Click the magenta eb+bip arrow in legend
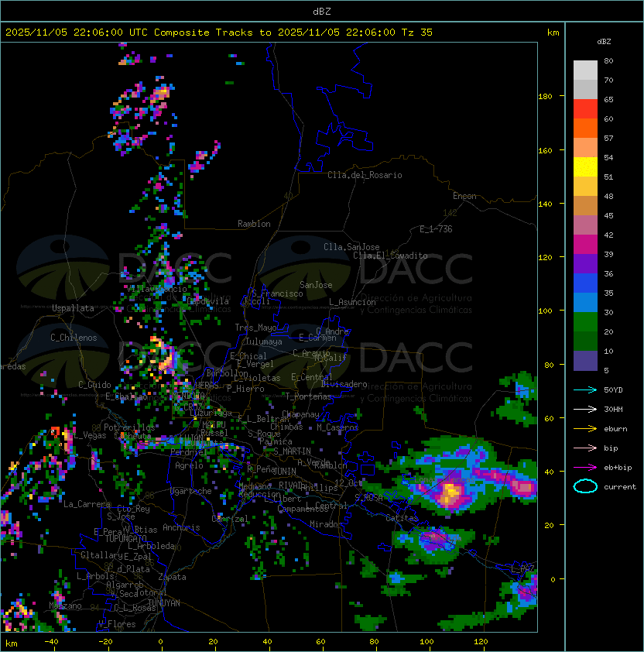The image size is (644, 652). (x=585, y=468)
